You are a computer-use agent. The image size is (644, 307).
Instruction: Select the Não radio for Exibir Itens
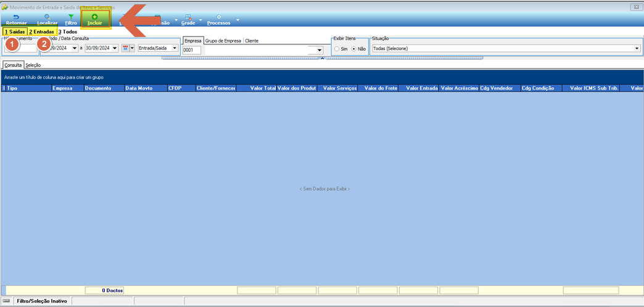[354, 49]
